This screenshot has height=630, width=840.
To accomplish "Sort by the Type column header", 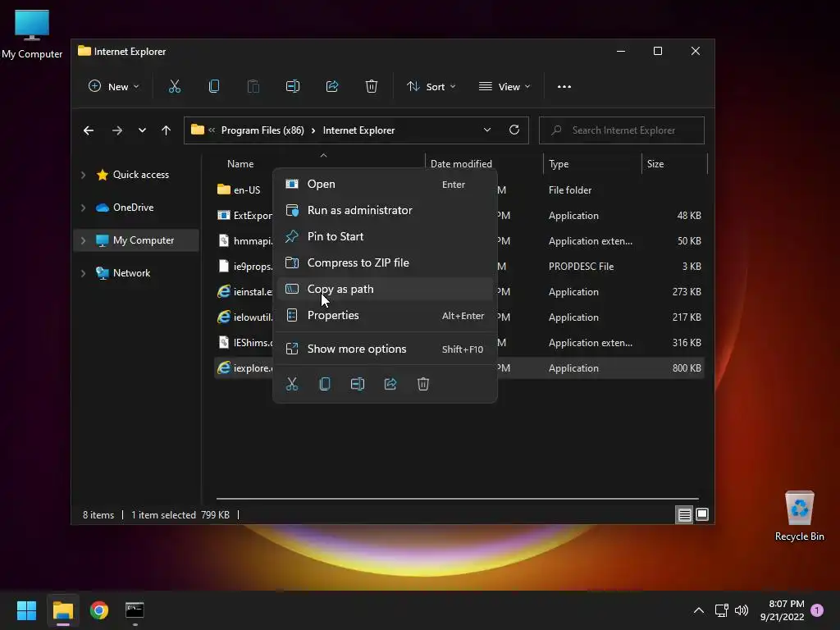I will pyautogui.click(x=559, y=164).
